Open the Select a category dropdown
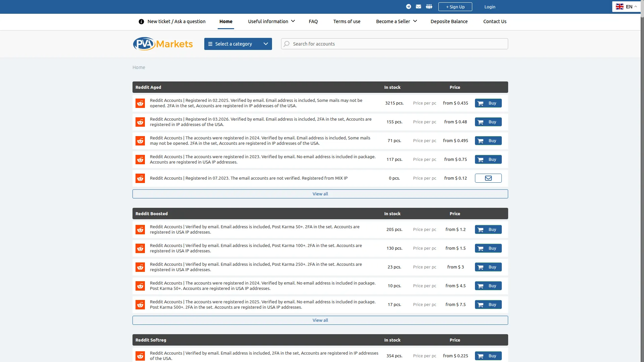The height and width of the screenshot is (362, 644). tap(238, 44)
